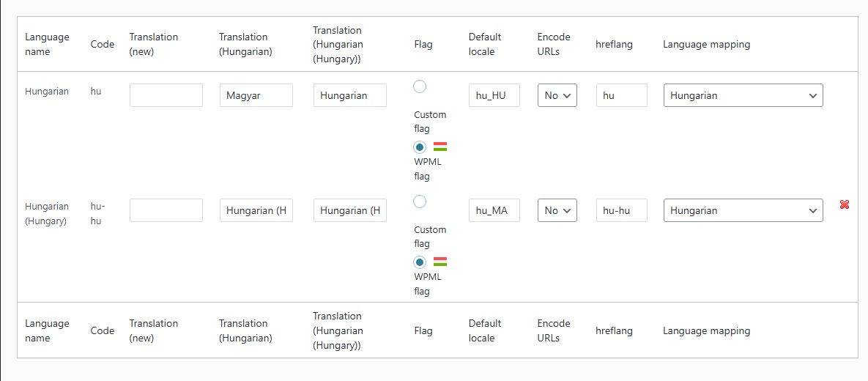Click the hu_HU default locale field

(494, 95)
